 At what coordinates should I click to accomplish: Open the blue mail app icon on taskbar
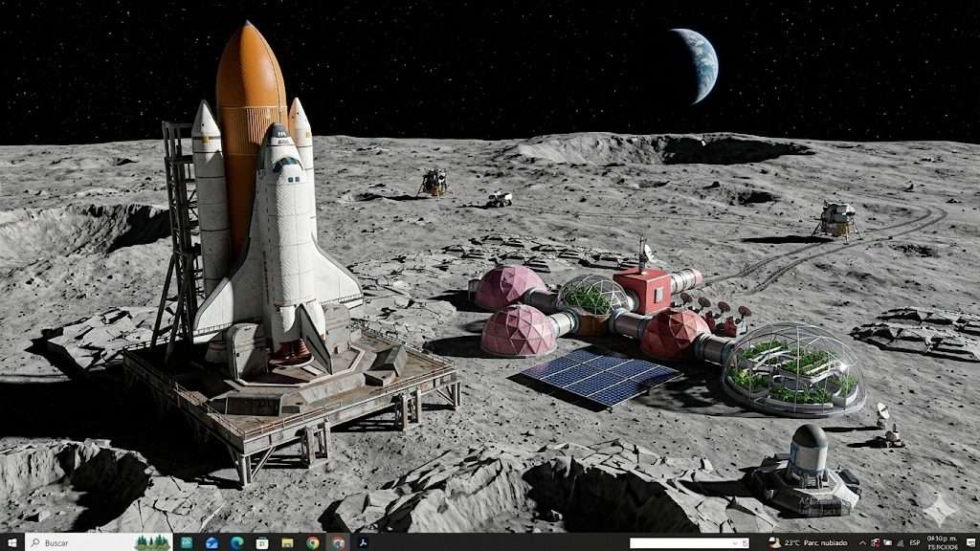(212, 543)
